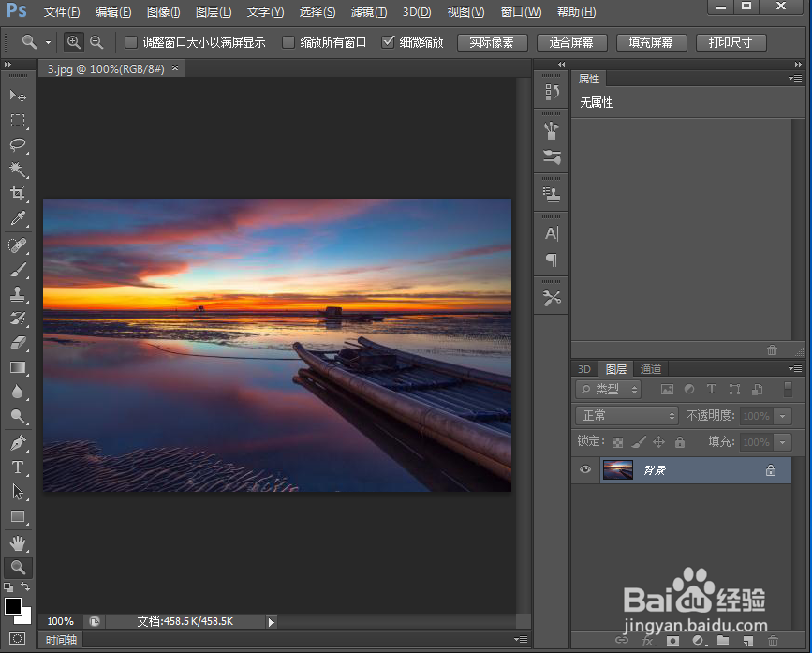Open the 正常 blend mode dropdown

tap(627, 415)
